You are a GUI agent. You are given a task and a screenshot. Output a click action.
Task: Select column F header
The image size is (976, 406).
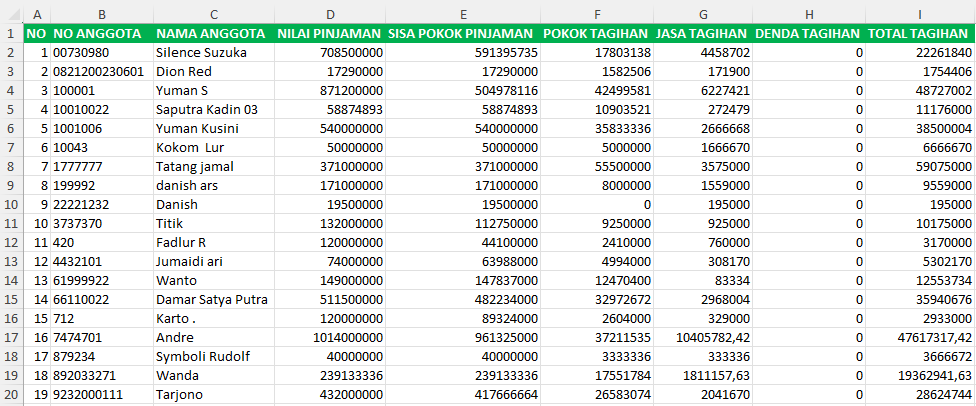point(596,14)
